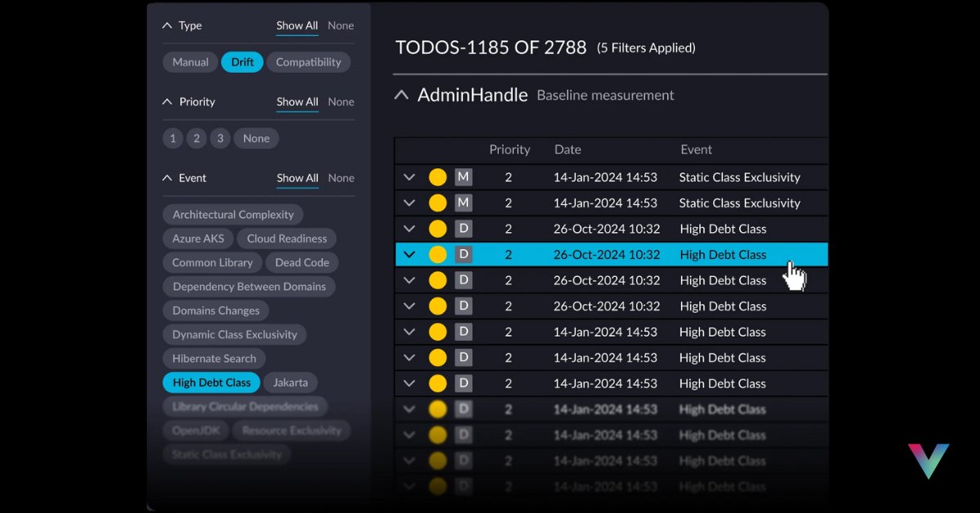Click Show All in Priority section
Image resolution: width=980 pixels, height=513 pixels.
297,102
